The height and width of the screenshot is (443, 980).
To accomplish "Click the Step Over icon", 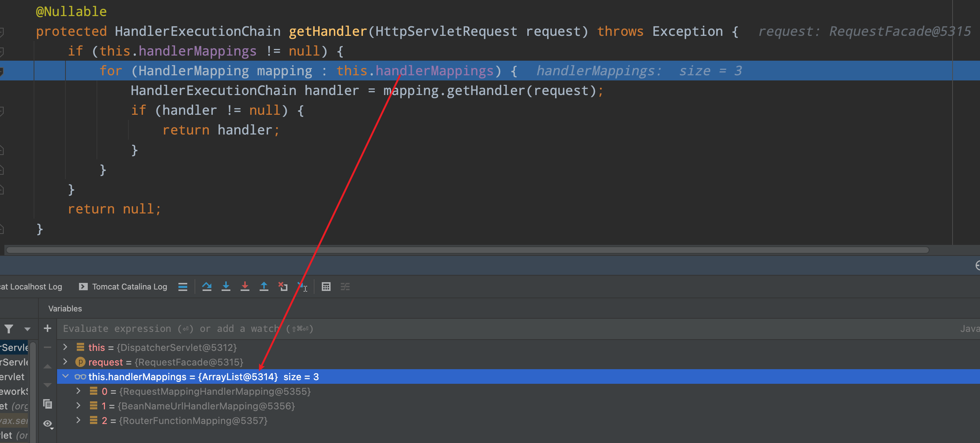I will 207,286.
